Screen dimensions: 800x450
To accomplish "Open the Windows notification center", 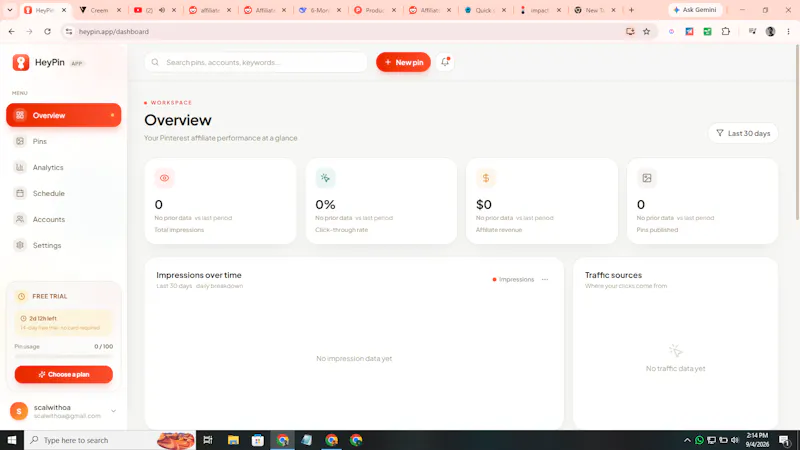I will 785,440.
